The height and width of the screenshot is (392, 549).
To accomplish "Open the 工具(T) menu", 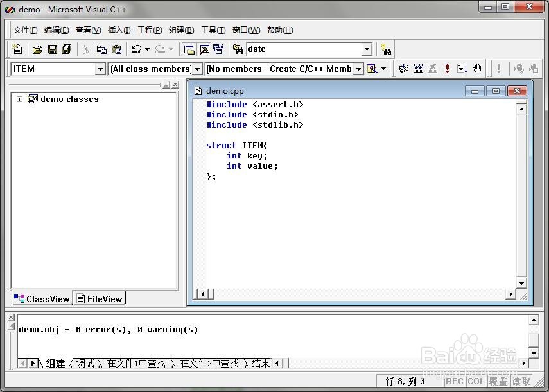I will [213, 30].
